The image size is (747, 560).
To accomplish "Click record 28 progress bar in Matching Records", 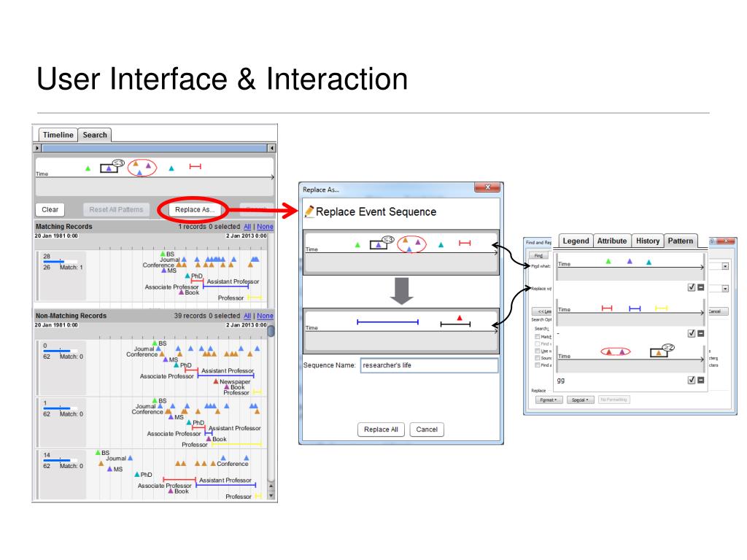I will [60, 262].
